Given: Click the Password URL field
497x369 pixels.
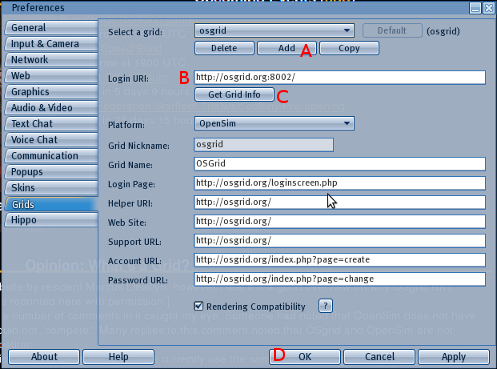Looking at the screenshot, I should [340, 279].
